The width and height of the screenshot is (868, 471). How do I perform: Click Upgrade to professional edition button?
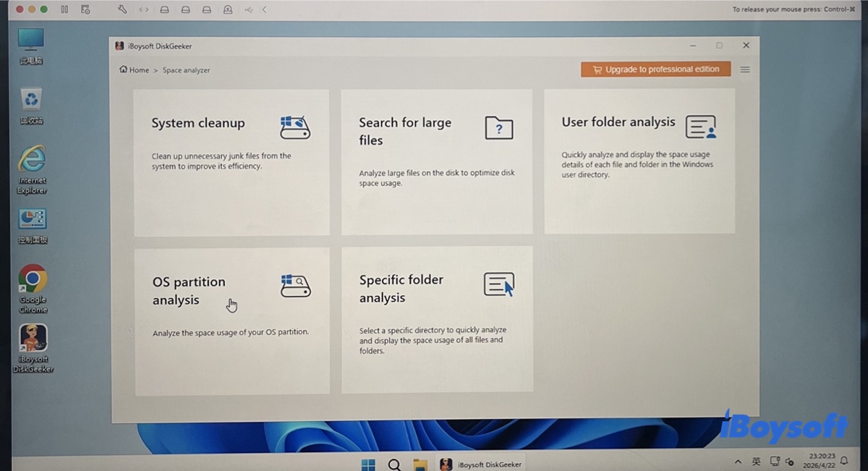coord(655,69)
